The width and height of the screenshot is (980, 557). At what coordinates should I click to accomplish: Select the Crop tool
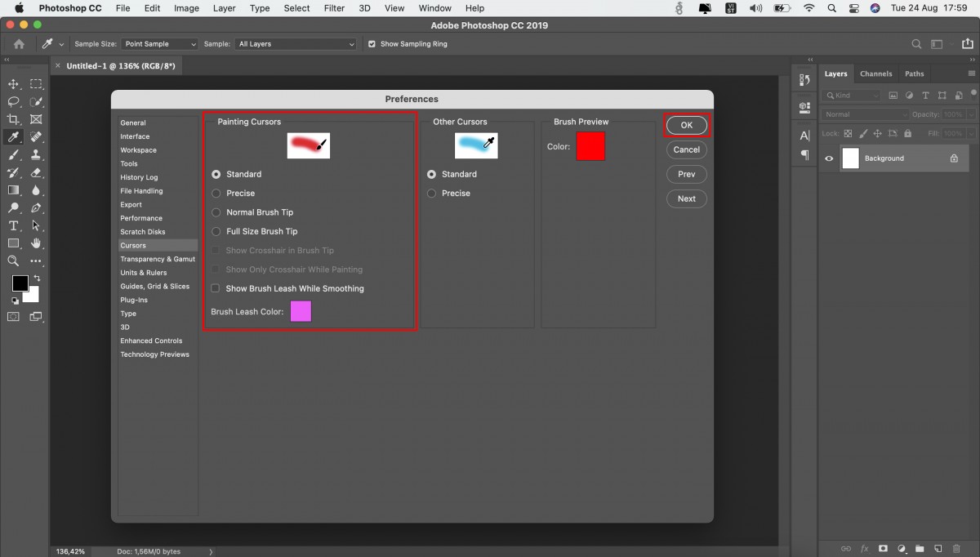pyautogui.click(x=13, y=119)
